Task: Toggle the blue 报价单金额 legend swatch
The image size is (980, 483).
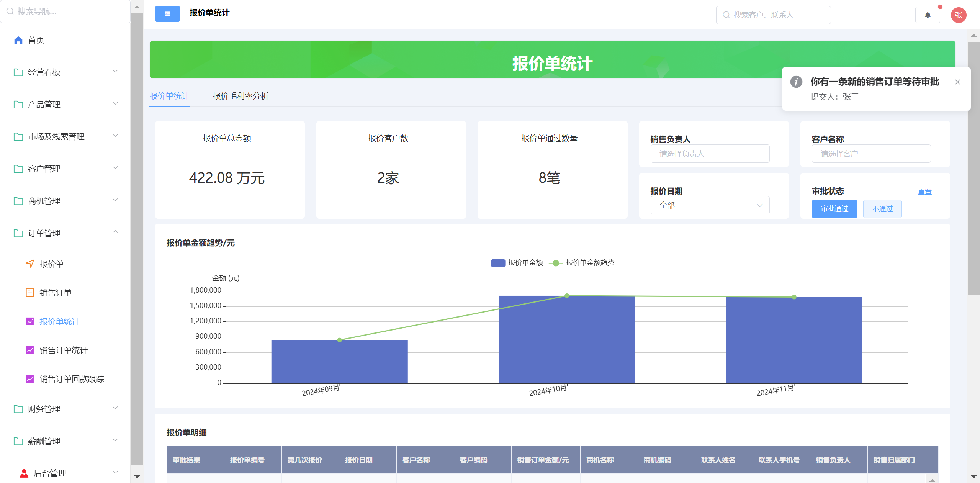Action: (498, 263)
